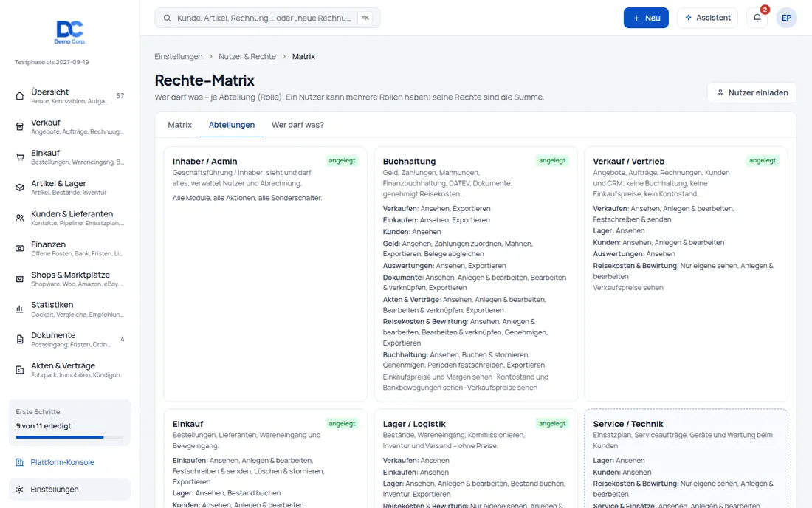The image size is (812, 508).
Task: Click the Neu button
Action: 646,18
